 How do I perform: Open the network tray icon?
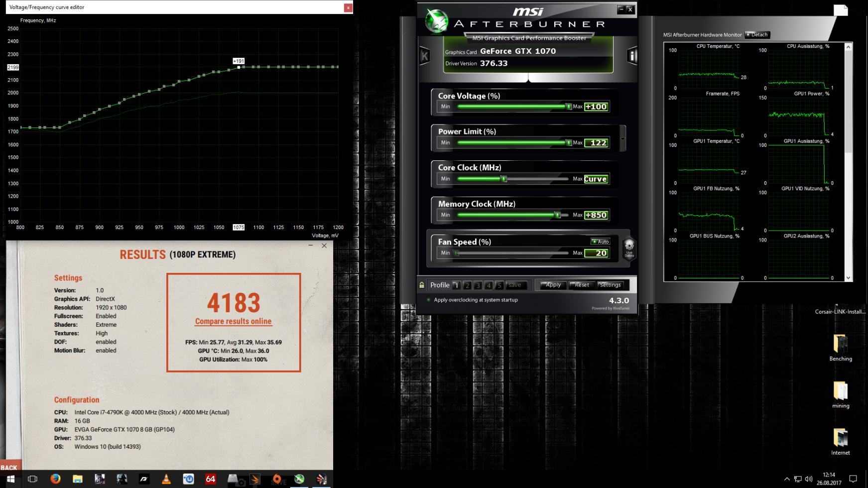798,479
